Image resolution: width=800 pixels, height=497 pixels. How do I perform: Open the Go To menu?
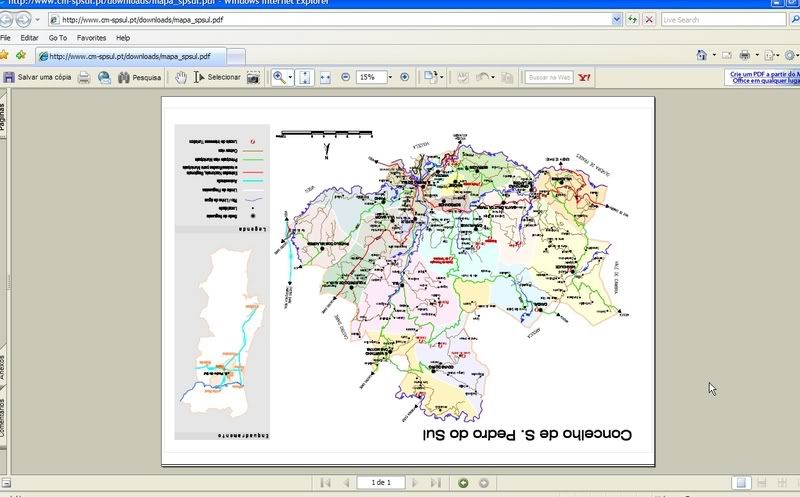pyautogui.click(x=58, y=38)
